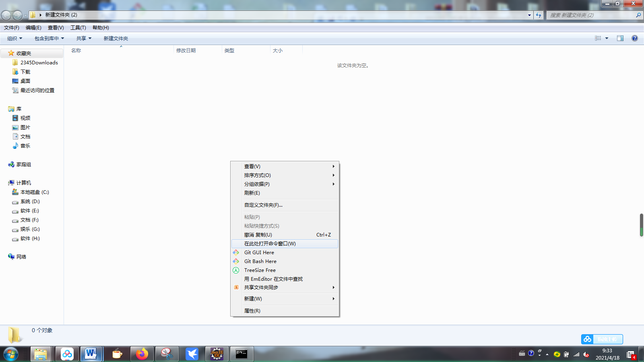This screenshot has width=644, height=362.
Task: Click the Explorer help question-mark icon
Action: 635,38
